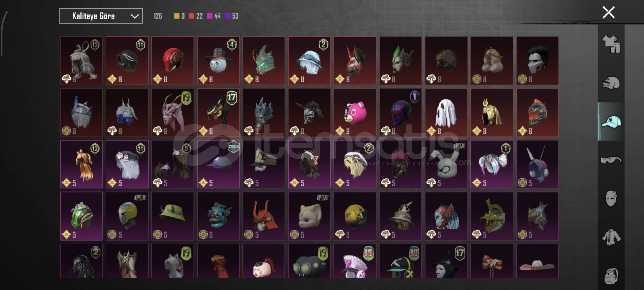Open the jacket category in sidebar
The image size is (644, 290).
pos(611,237)
